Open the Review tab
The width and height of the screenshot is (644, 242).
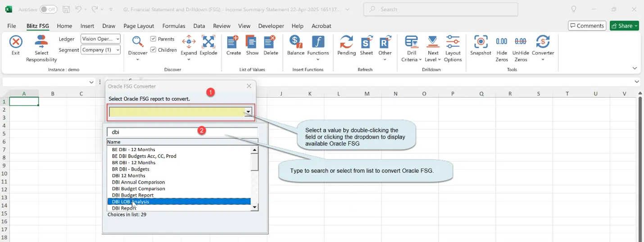click(222, 26)
